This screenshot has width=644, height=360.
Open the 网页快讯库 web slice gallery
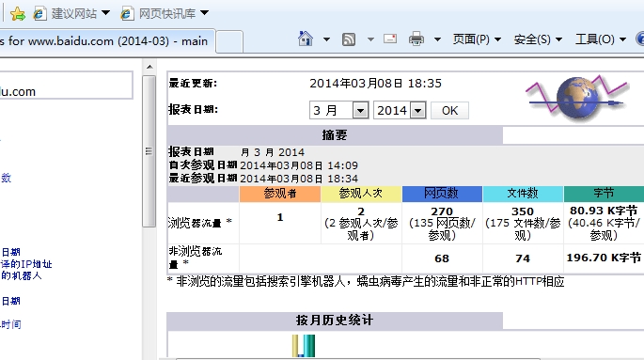click(x=159, y=14)
